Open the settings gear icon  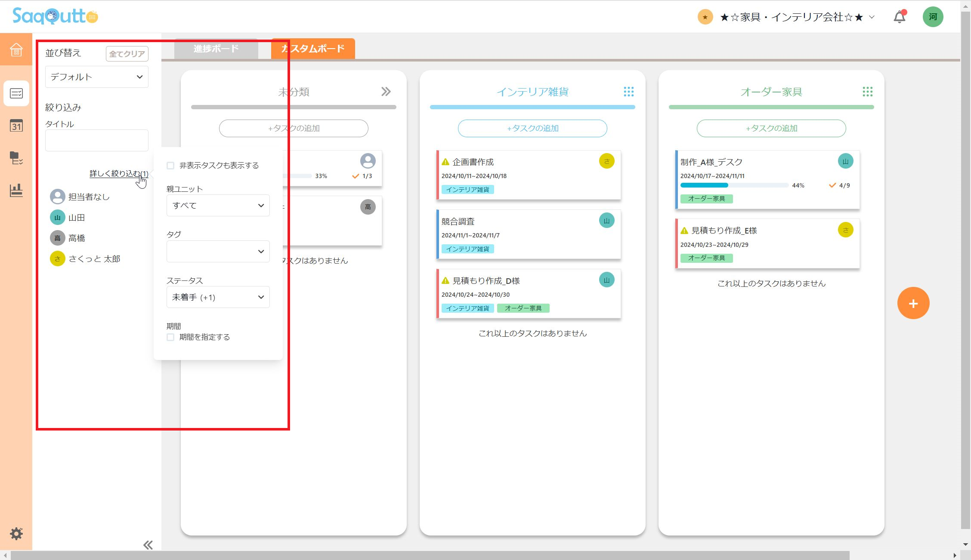[x=16, y=534]
